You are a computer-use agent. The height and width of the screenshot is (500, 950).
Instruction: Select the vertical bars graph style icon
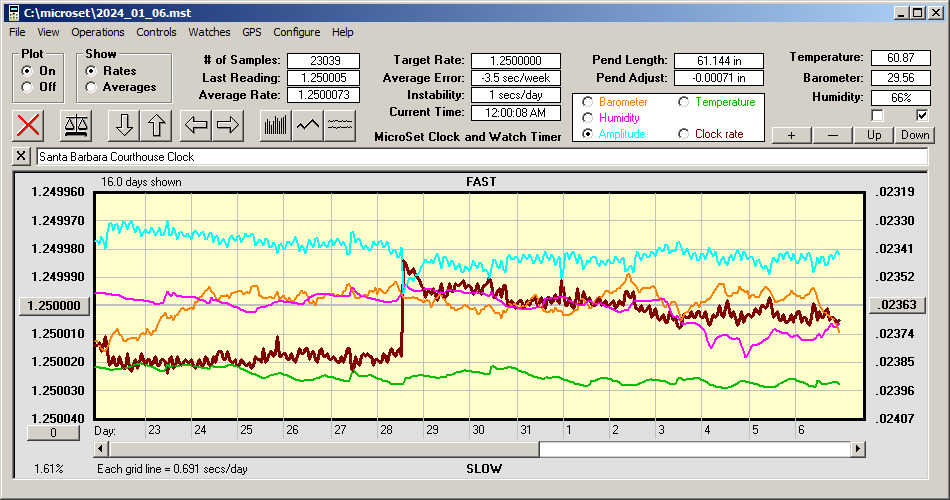click(276, 125)
